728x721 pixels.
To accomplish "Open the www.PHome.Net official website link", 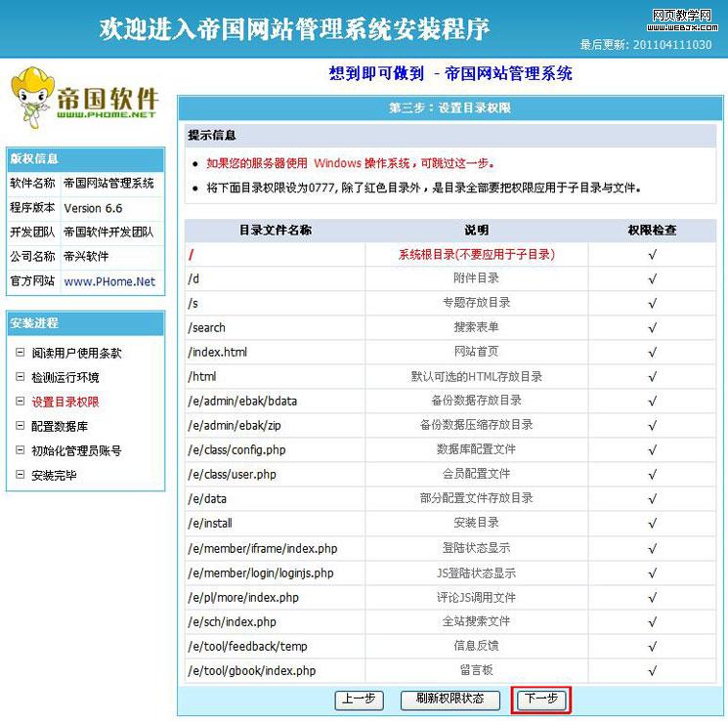I will (x=109, y=281).
